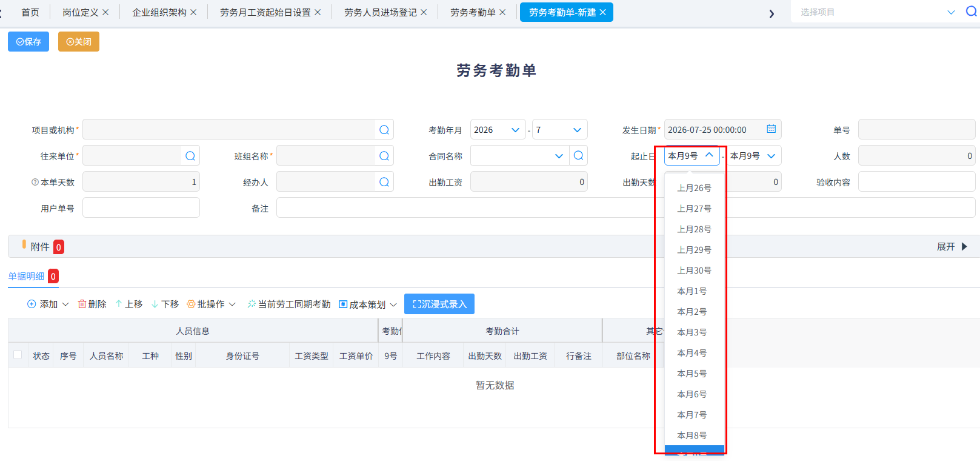Click the help icon beside 本单天数
The image size is (980, 461).
35,182
